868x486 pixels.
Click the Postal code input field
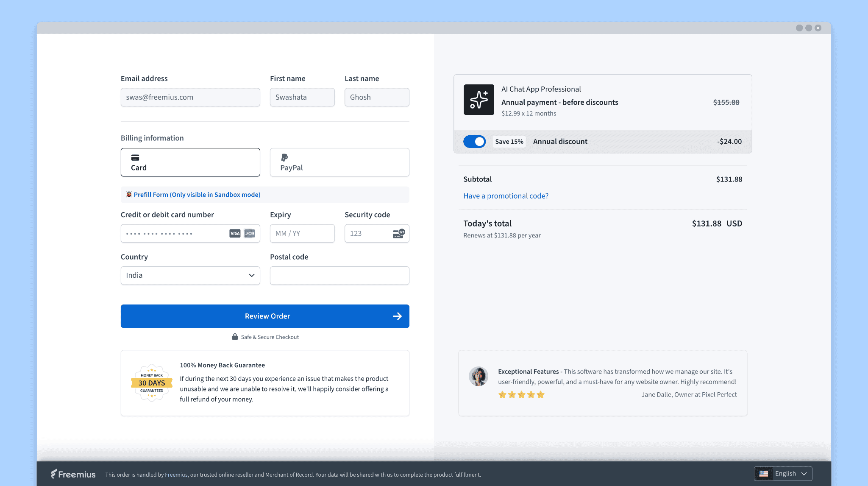[339, 276]
